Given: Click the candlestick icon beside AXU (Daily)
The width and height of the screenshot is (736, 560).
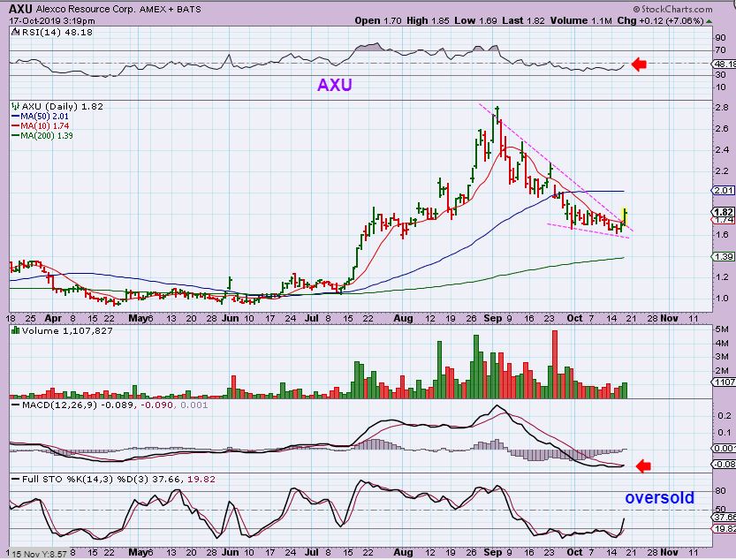Looking at the screenshot, I should click(16, 107).
